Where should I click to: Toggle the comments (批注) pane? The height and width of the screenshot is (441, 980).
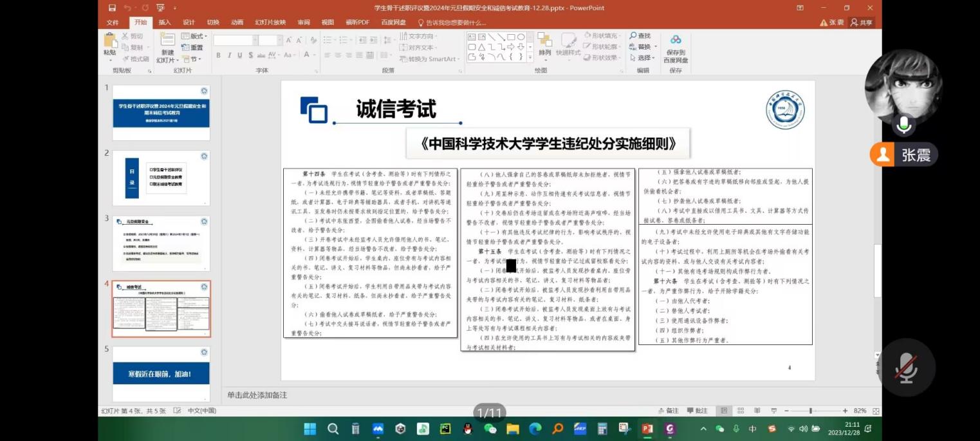click(x=698, y=411)
